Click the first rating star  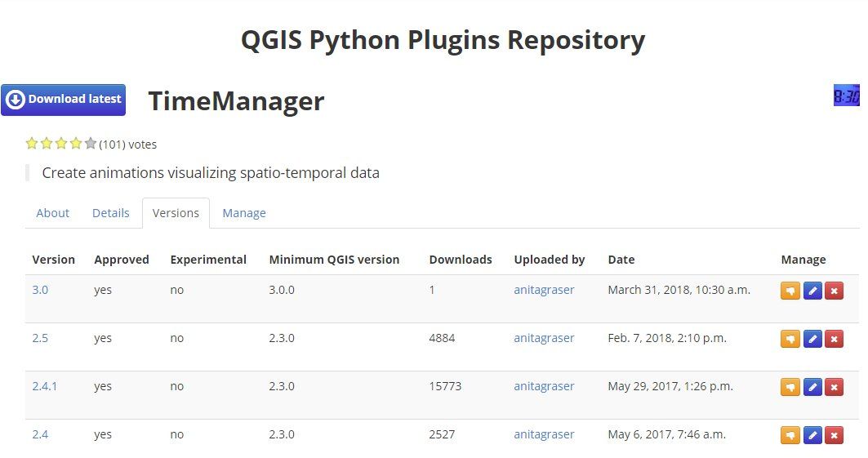[x=32, y=144]
